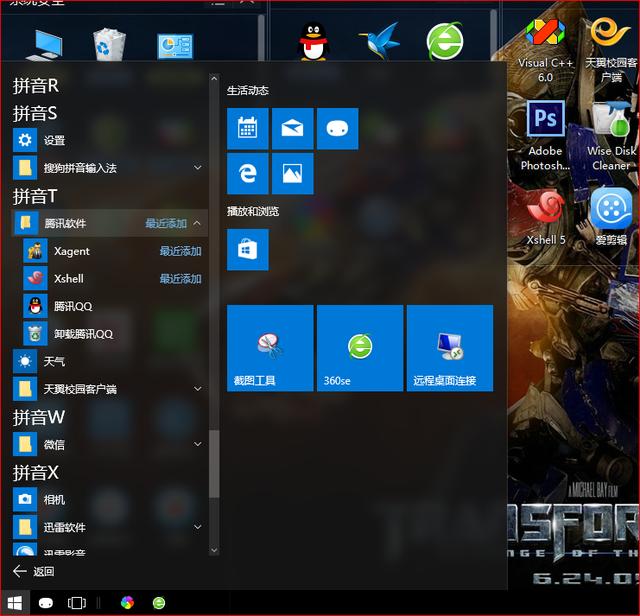Expand the 微信 folder
The height and width of the screenshot is (616, 640).
(197, 444)
